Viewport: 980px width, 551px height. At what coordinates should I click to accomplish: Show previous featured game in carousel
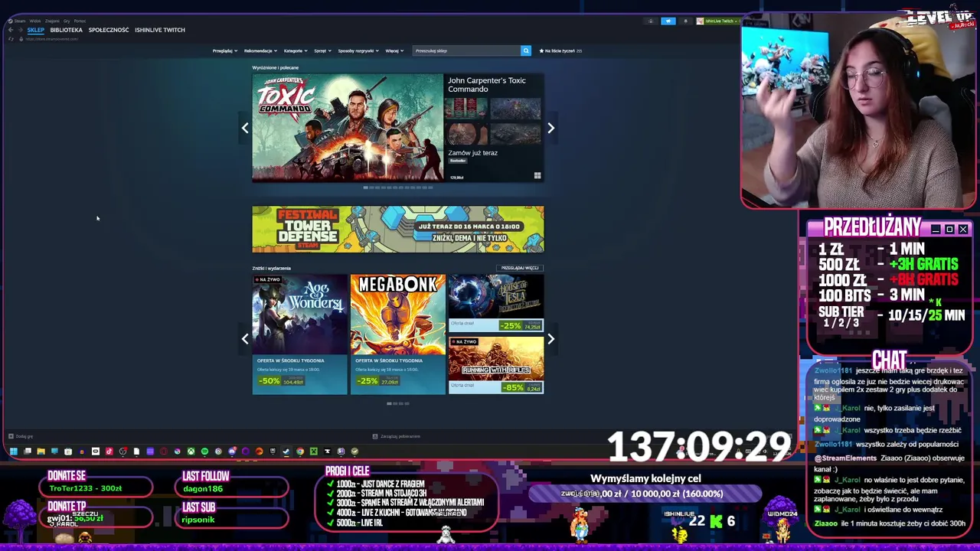tap(245, 128)
